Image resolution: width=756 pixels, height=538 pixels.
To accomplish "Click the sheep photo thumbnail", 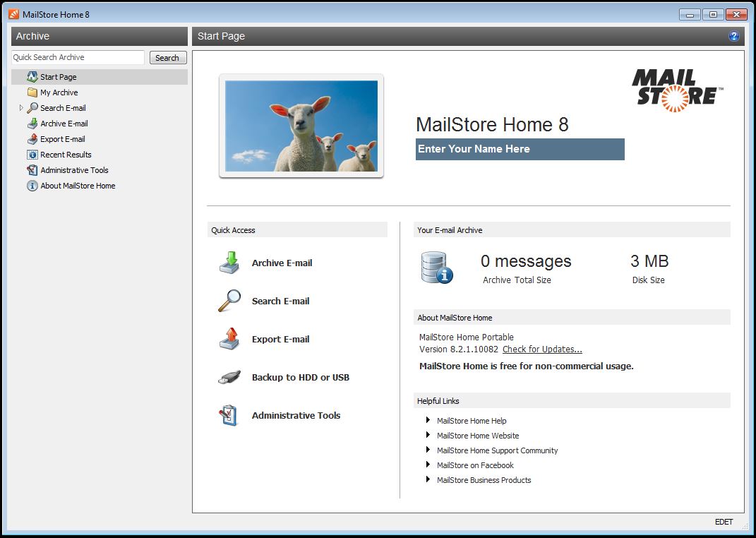I will tap(301, 126).
